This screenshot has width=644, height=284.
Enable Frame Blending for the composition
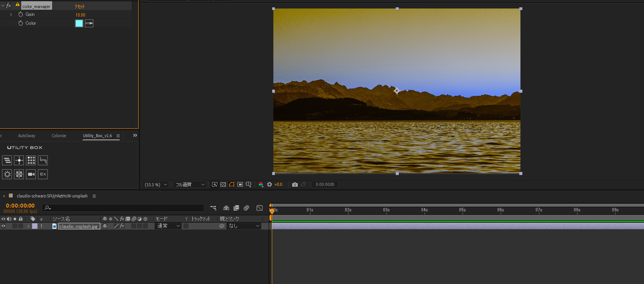coord(236,208)
